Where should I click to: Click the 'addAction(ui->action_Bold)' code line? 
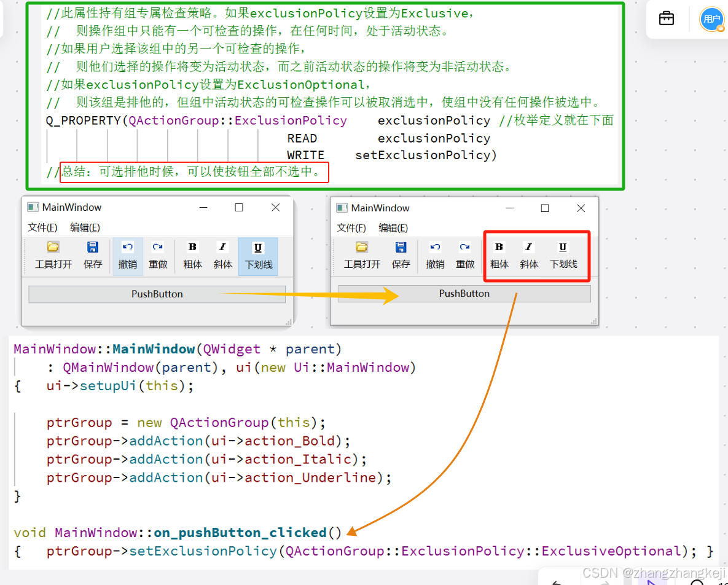point(198,441)
